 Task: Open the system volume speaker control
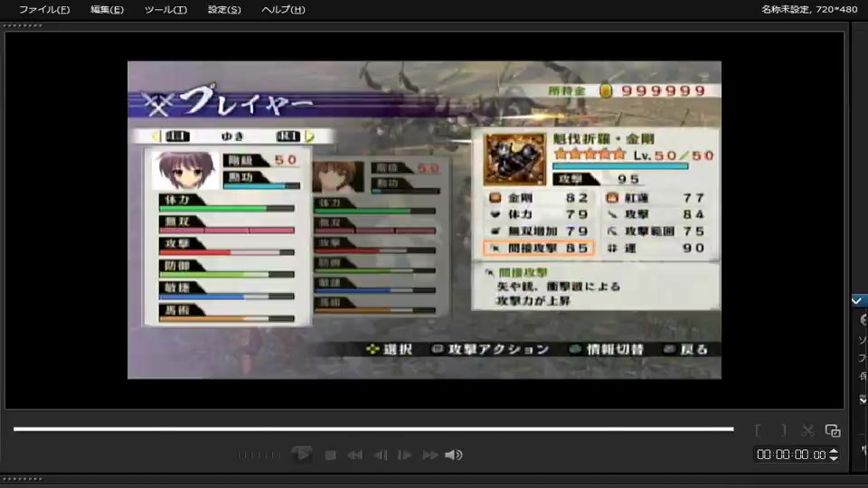[x=453, y=455]
